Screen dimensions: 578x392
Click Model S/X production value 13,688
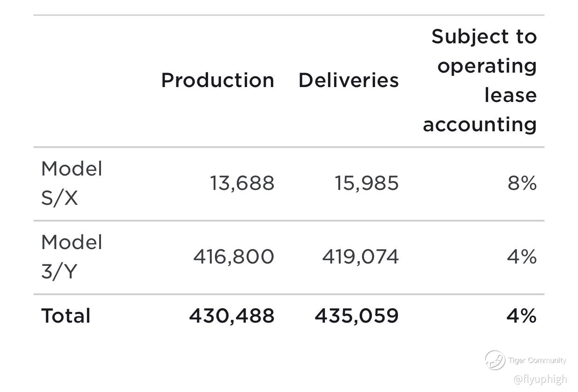tap(242, 183)
